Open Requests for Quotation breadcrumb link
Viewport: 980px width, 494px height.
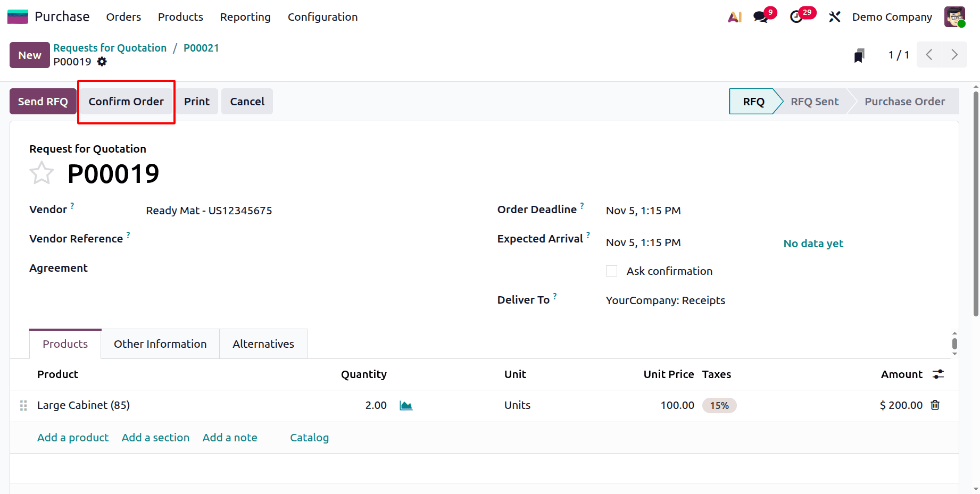110,47
